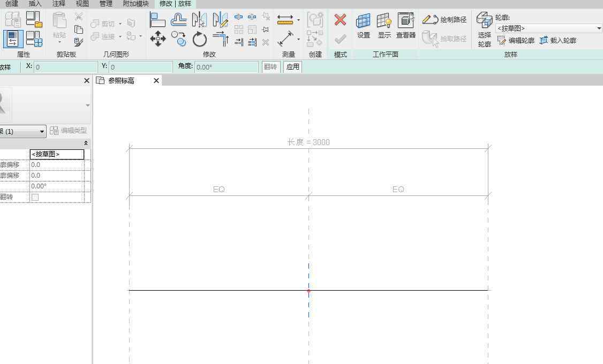Select the Rotate tool
This screenshot has height=364, width=603.
click(x=200, y=39)
